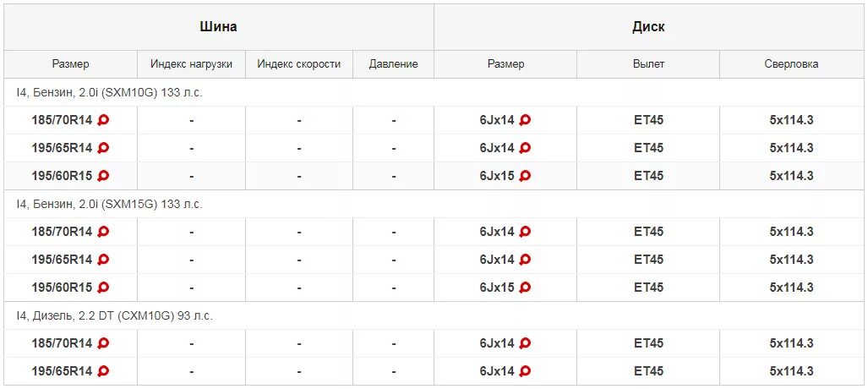Open search icon next to 195/60R15 under SXM10G
Image resolution: width=868 pixels, height=389 pixels.
[x=103, y=176]
